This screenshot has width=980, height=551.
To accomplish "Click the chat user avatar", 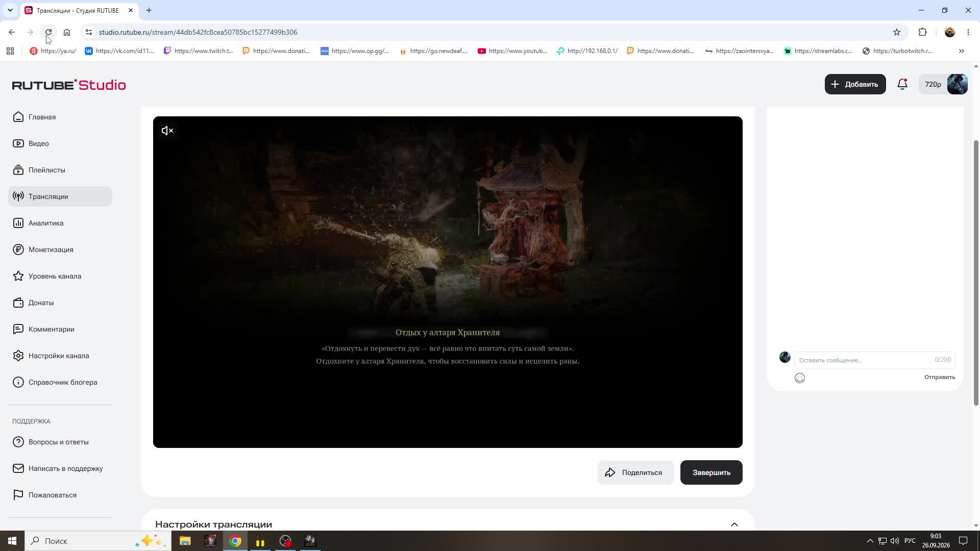I will pyautogui.click(x=785, y=357).
